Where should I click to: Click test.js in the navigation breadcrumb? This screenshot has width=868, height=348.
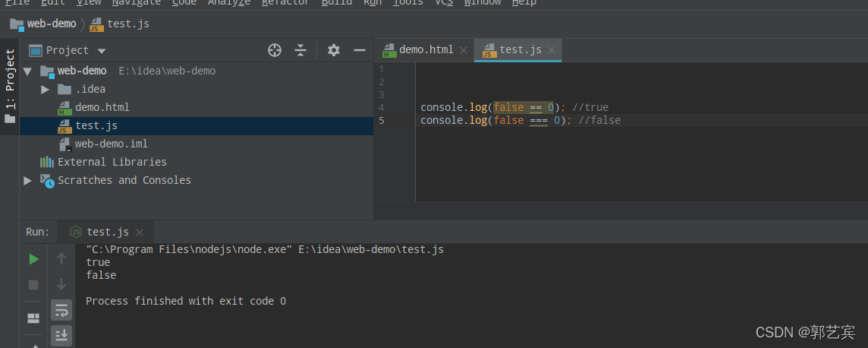click(128, 24)
